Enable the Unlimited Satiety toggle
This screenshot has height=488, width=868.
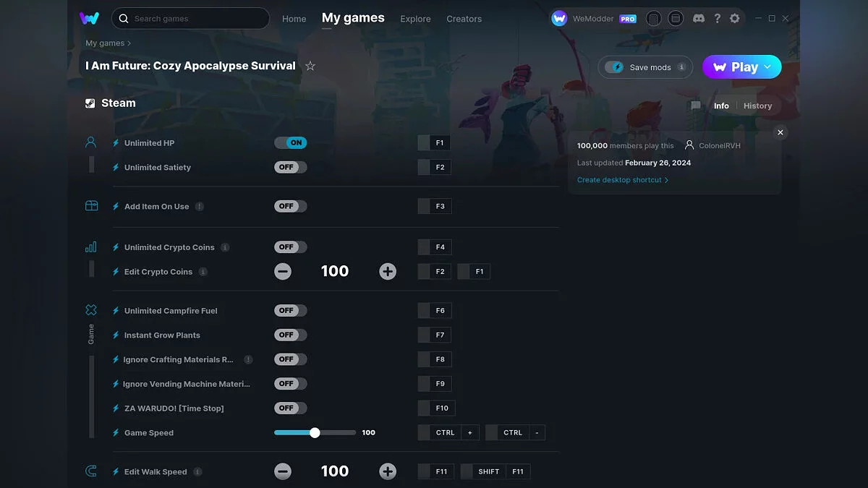pos(291,168)
